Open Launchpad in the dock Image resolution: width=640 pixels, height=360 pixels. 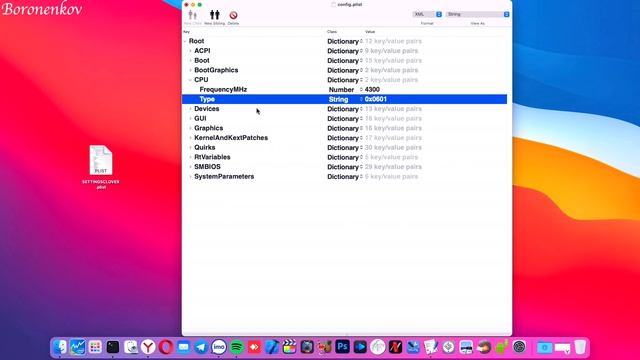[x=95, y=347]
